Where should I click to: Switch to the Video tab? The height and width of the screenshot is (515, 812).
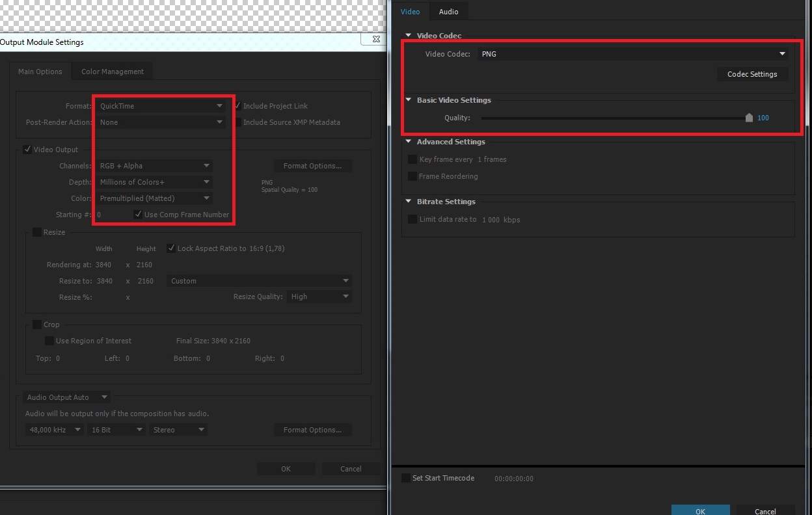[411, 12]
